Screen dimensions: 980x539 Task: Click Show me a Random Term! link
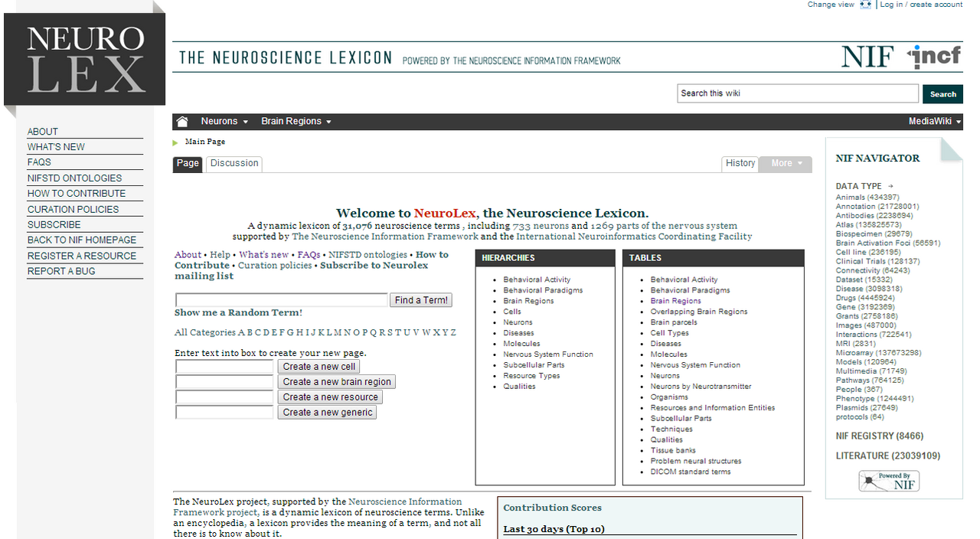pyautogui.click(x=238, y=312)
